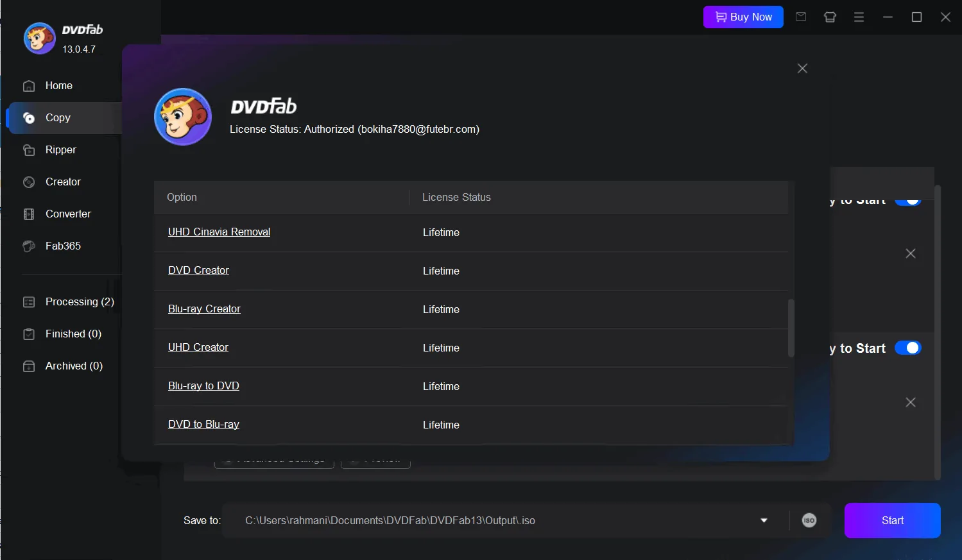Open the Archived (0) list

(x=74, y=366)
